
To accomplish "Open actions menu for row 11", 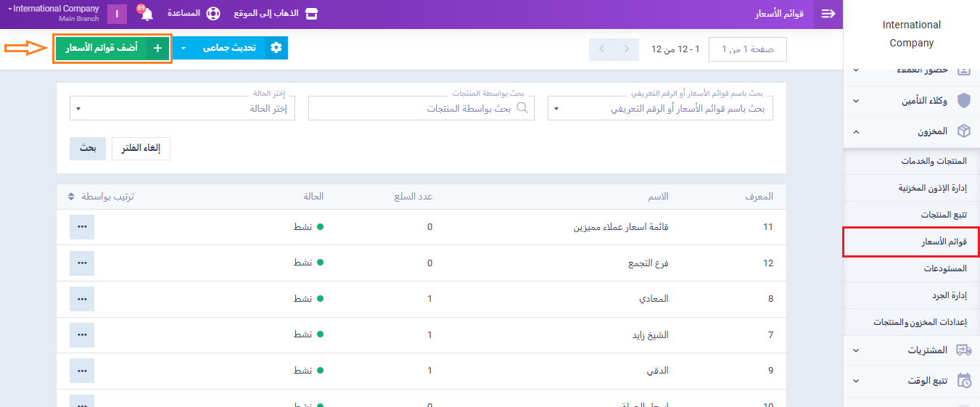I will 82,227.
